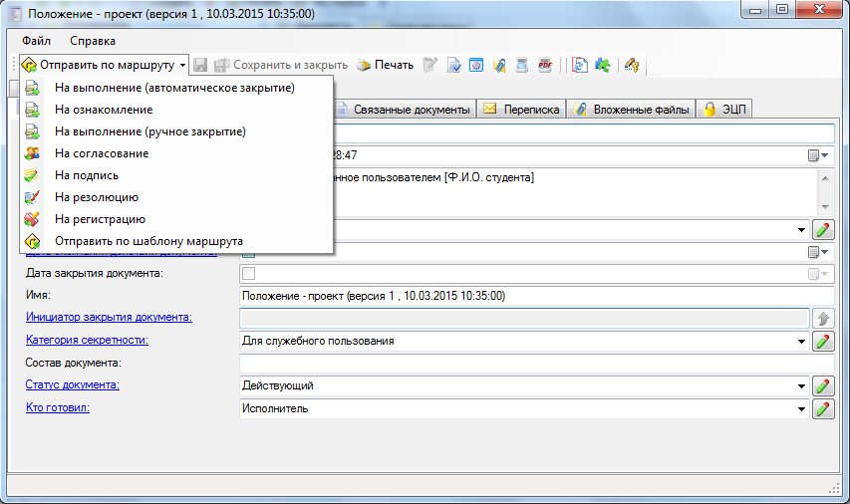
Task: Click Сохранить и закрыть in the toolbar
Action: [281, 65]
